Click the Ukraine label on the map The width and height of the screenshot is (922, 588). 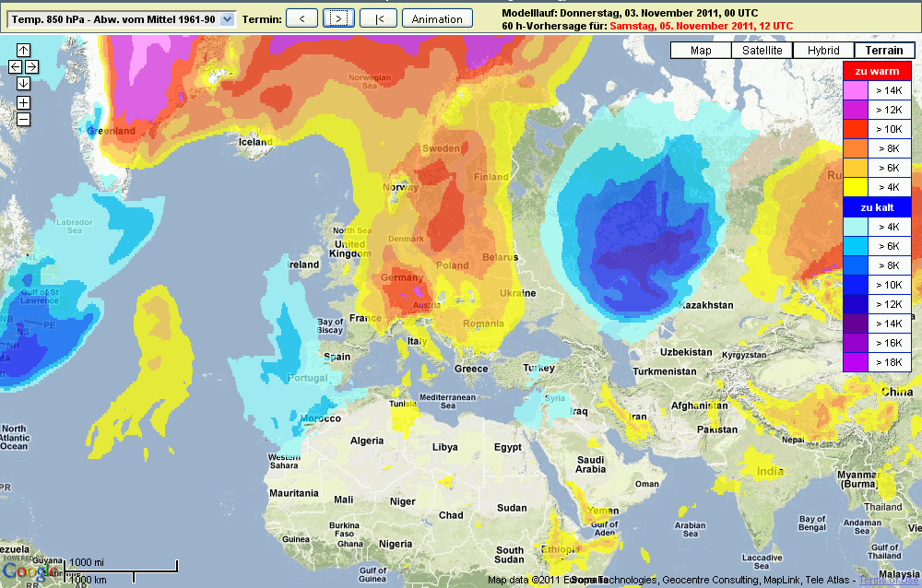click(x=517, y=293)
